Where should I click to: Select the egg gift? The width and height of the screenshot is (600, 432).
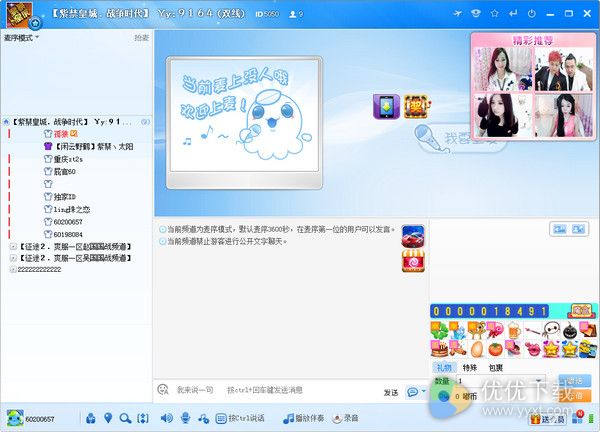tap(476, 349)
